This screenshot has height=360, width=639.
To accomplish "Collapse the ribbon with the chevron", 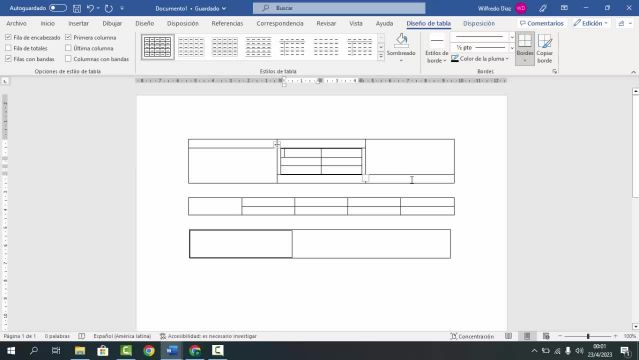I will (x=633, y=72).
